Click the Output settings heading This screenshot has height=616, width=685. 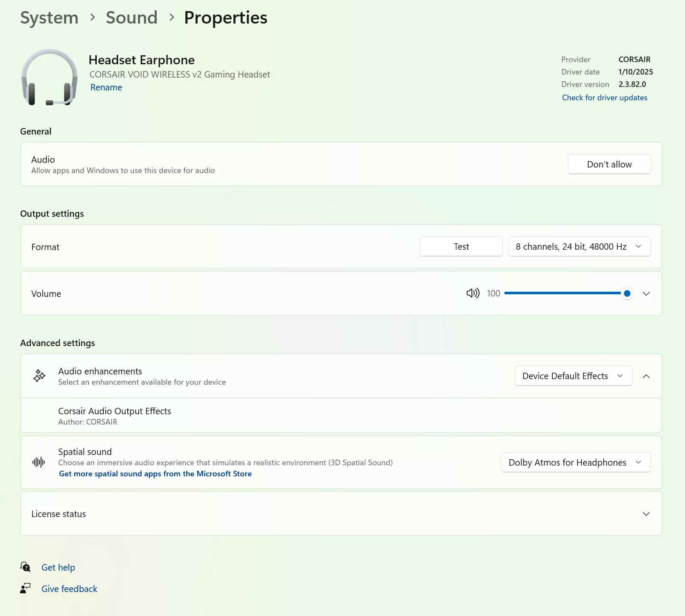point(52,214)
